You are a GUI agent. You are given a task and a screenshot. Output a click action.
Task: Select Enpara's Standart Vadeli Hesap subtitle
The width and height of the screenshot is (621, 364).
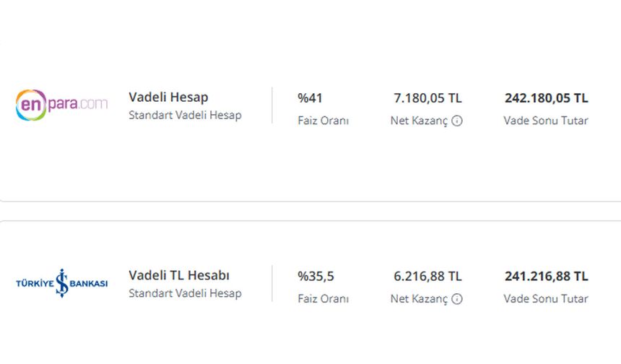coord(185,116)
